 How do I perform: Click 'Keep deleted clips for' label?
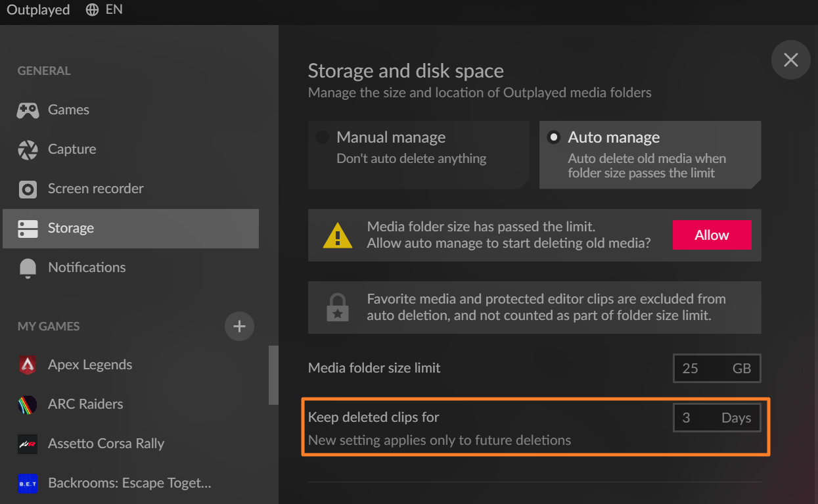click(x=374, y=417)
